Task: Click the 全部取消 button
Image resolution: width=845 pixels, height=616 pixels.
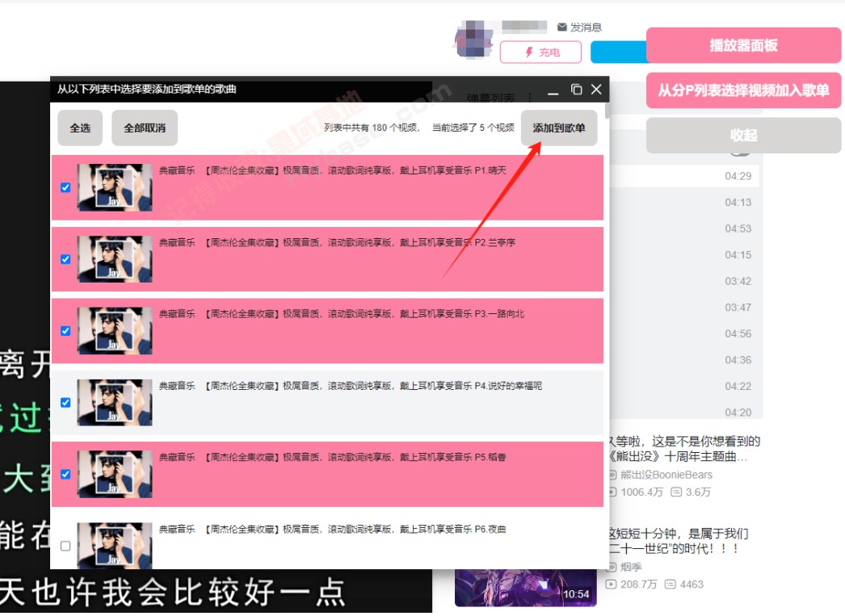Action: tap(145, 128)
